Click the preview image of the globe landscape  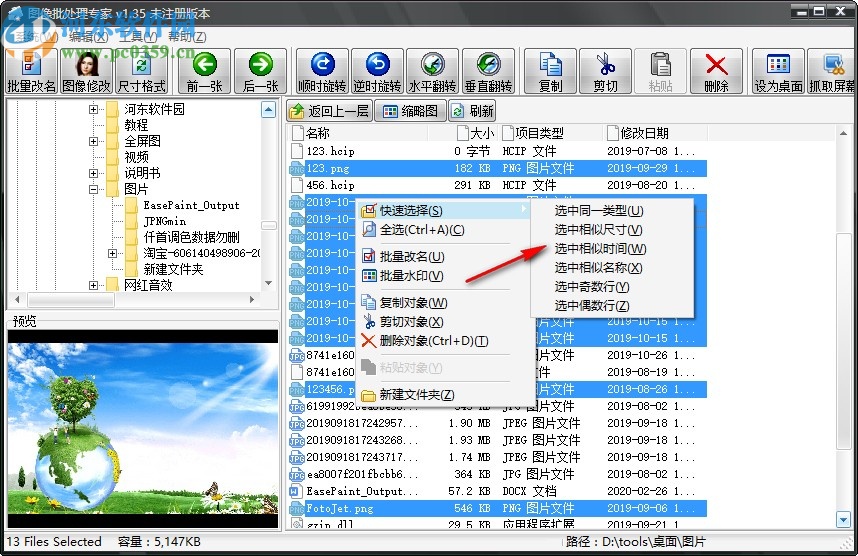pyautogui.click(x=143, y=428)
